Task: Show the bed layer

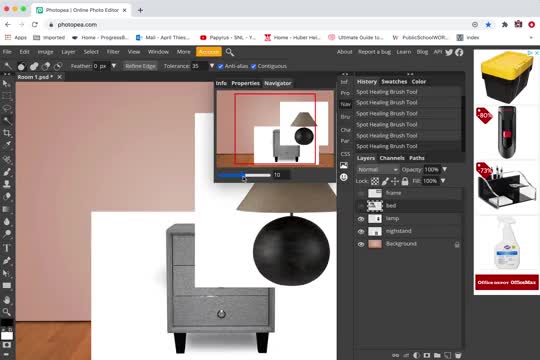Action: coord(361,206)
